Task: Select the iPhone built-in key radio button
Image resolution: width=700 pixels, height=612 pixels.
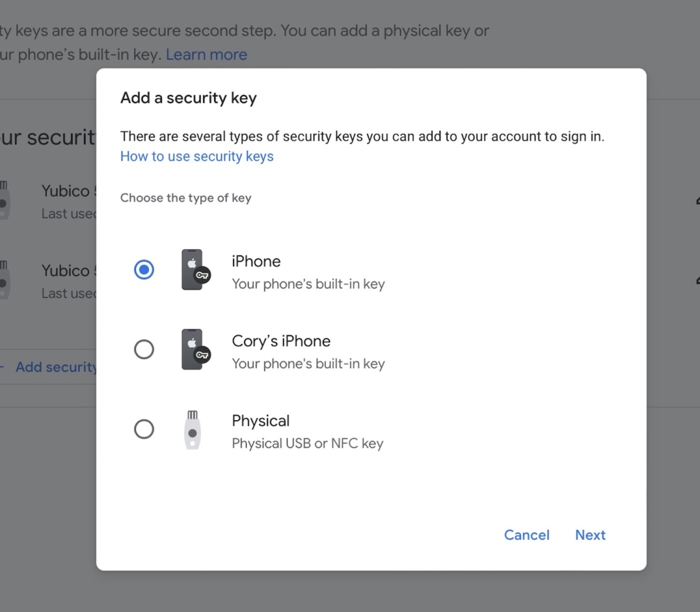Action: (x=144, y=269)
